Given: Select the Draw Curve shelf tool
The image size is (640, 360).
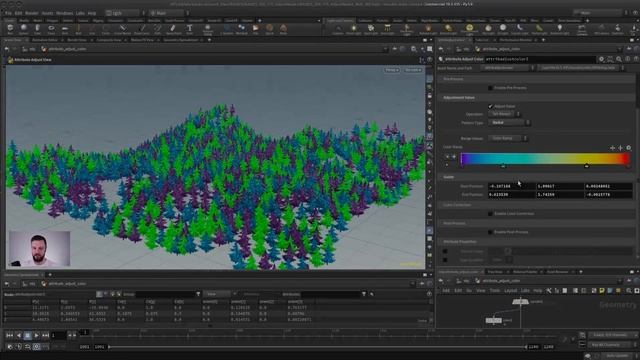Looking at the screenshot, I should [x=142, y=29].
